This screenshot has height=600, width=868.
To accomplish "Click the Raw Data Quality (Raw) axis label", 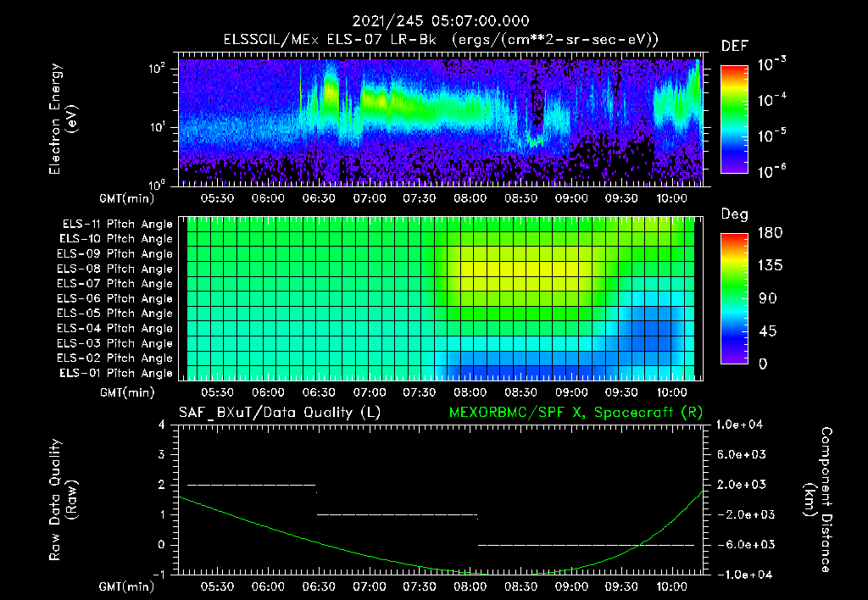I will pyautogui.click(x=63, y=499).
